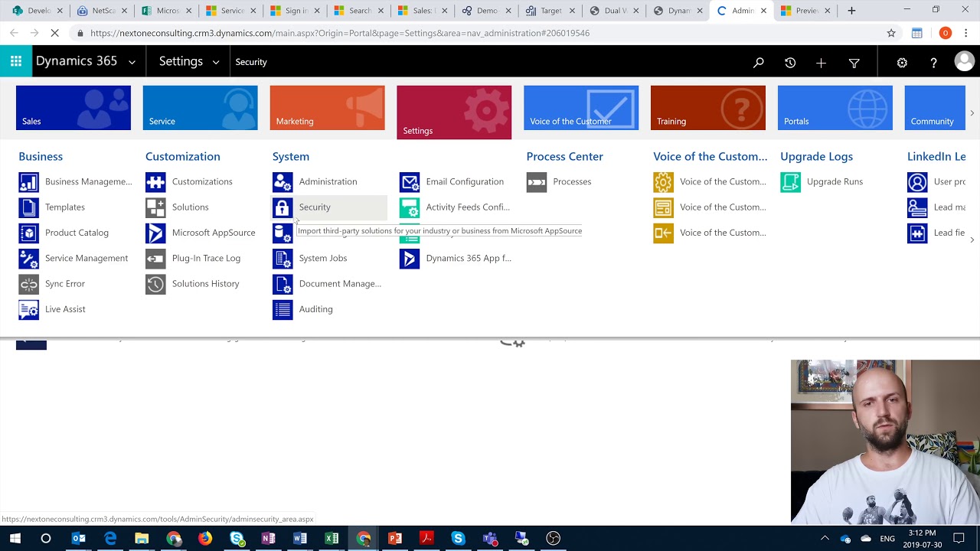Click the Processes icon
Image resolution: width=980 pixels, height=551 pixels.
point(537,182)
